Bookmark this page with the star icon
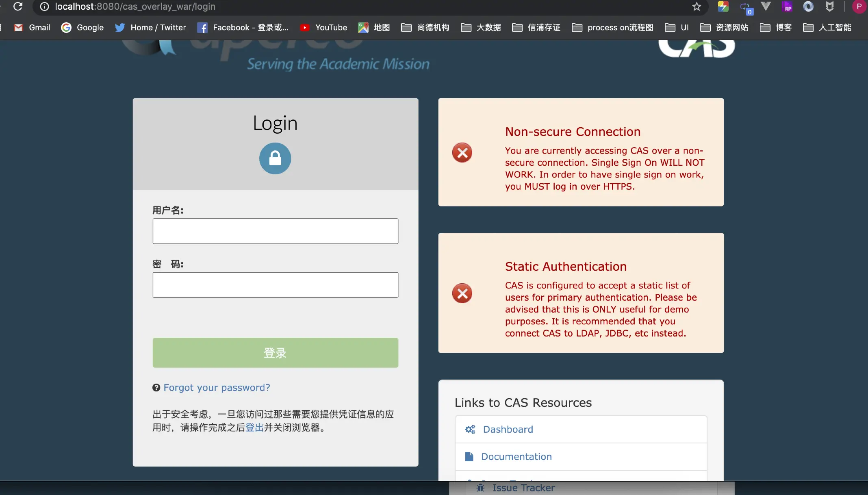Screen dimensions: 868x495 pyautogui.click(x=697, y=7)
